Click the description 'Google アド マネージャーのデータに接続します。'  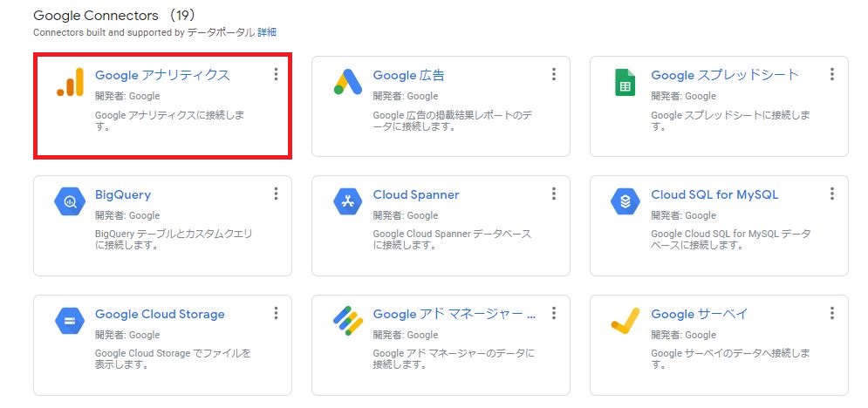tap(454, 359)
